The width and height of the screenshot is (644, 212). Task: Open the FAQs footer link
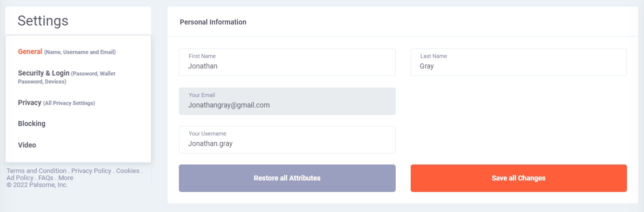pos(45,178)
